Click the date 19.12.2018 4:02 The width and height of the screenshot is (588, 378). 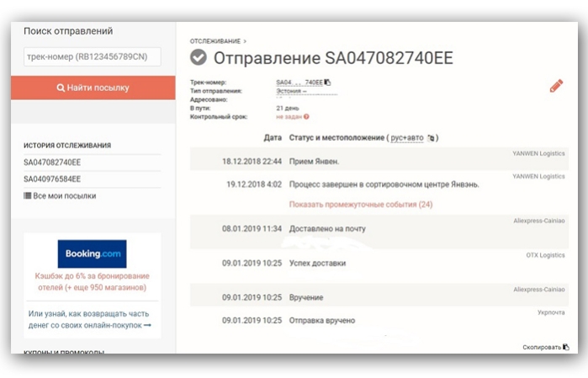point(254,184)
